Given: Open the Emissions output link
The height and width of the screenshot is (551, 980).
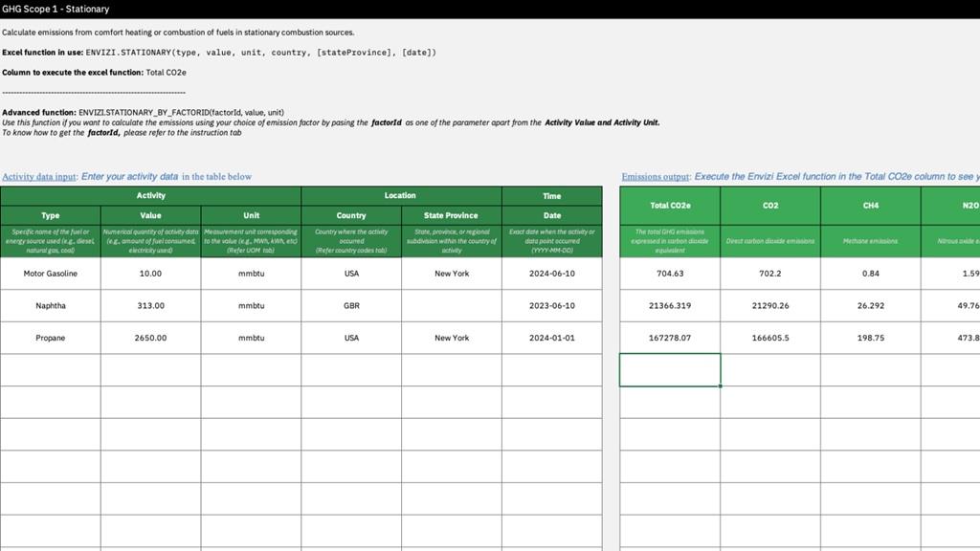Looking at the screenshot, I should (655, 177).
